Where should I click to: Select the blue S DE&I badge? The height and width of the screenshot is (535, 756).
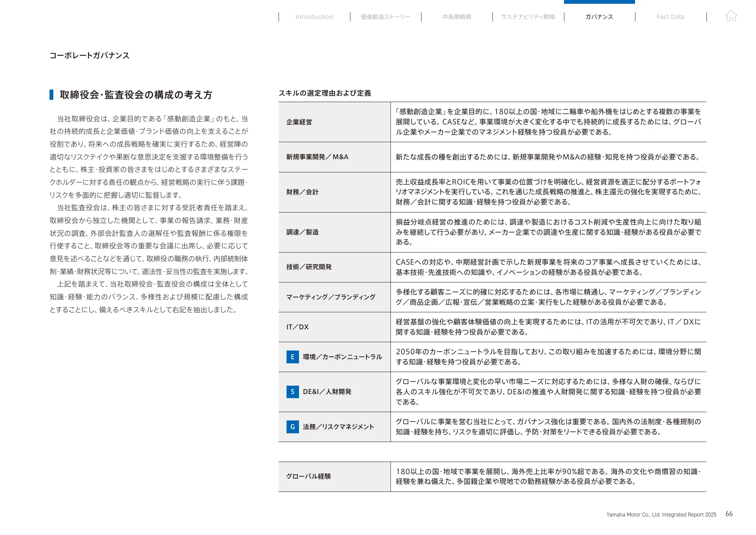293,392
